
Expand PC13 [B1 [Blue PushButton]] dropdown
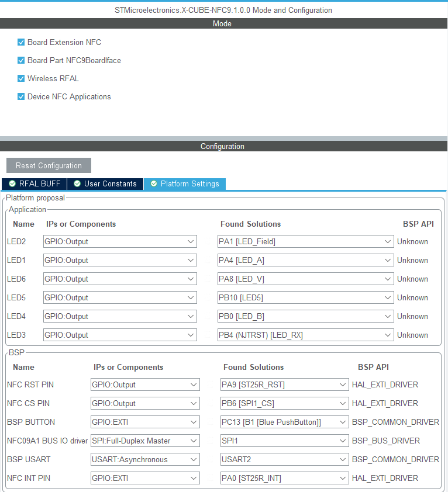(x=285, y=422)
